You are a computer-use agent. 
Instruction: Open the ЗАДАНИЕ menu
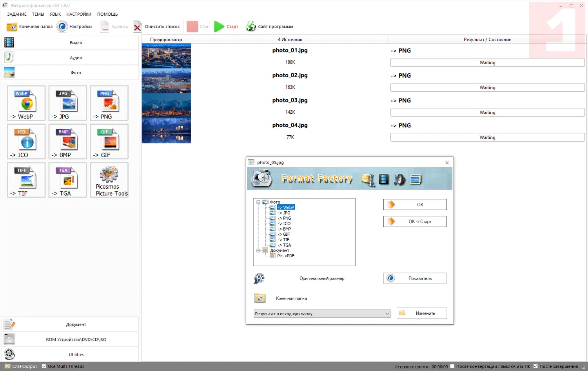click(17, 14)
